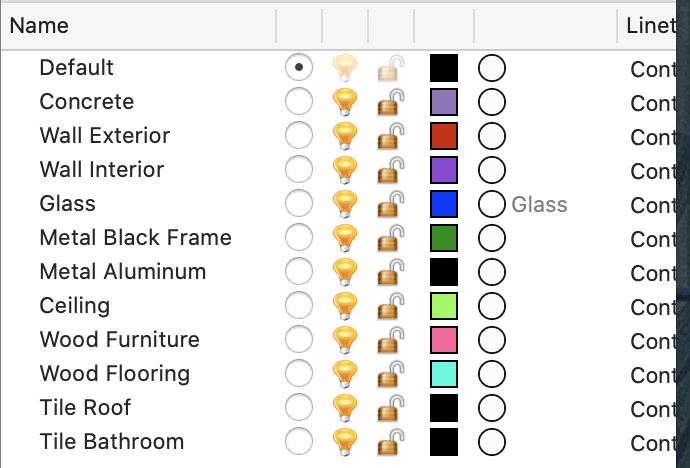Image resolution: width=690 pixels, height=468 pixels.
Task: Lock the Wall Exterior layer padlock
Action: (391, 136)
